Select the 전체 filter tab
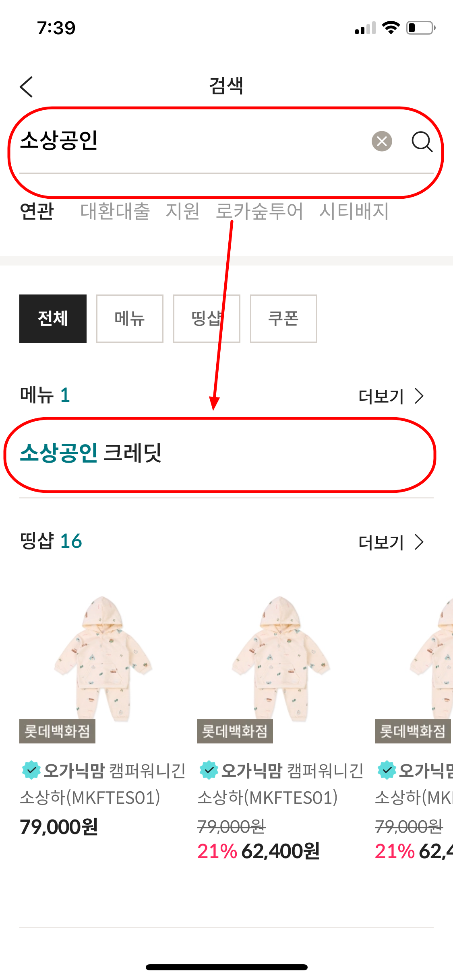 (x=53, y=319)
